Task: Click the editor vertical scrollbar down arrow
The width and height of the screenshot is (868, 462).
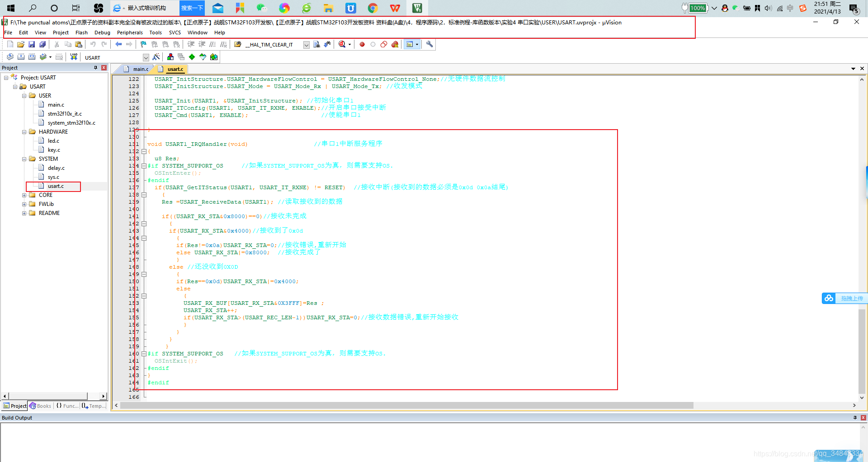Action: 862,398
